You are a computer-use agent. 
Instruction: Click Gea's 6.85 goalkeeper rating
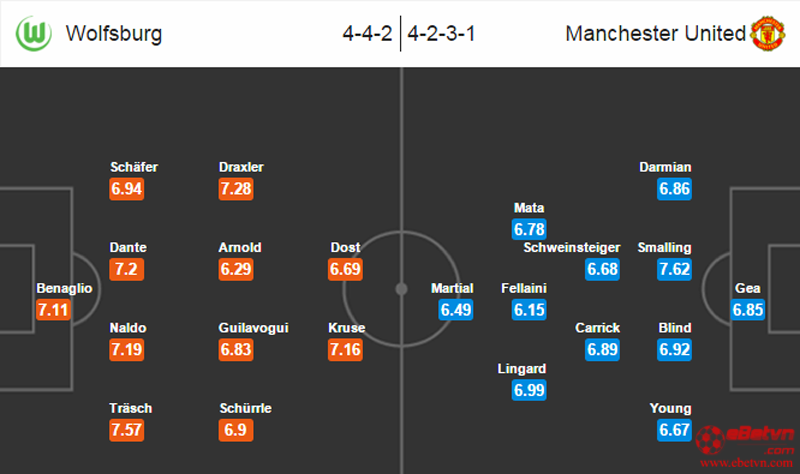(x=747, y=310)
